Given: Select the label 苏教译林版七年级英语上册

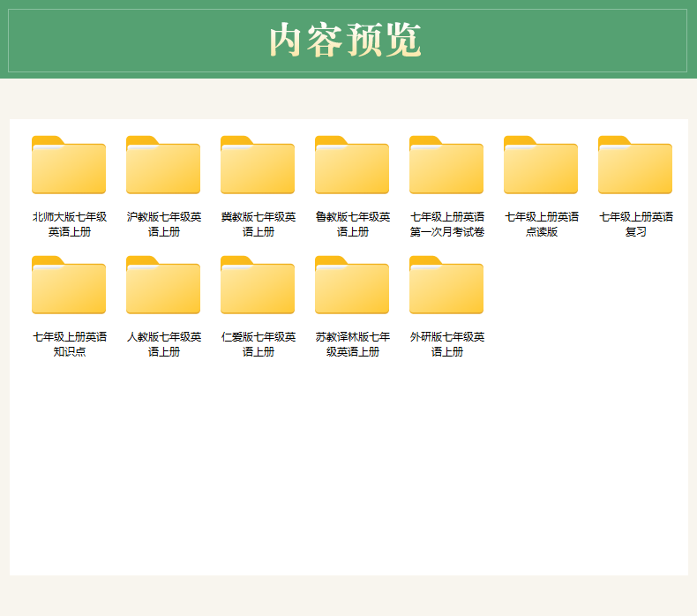Looking at the screenshot, I should [x=353, y=344].
